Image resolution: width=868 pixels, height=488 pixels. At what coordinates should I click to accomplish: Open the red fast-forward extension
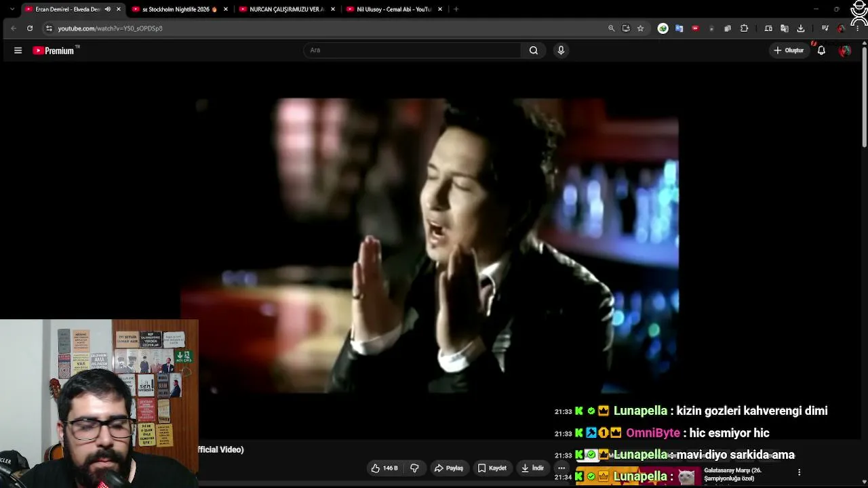coord(695,28)
